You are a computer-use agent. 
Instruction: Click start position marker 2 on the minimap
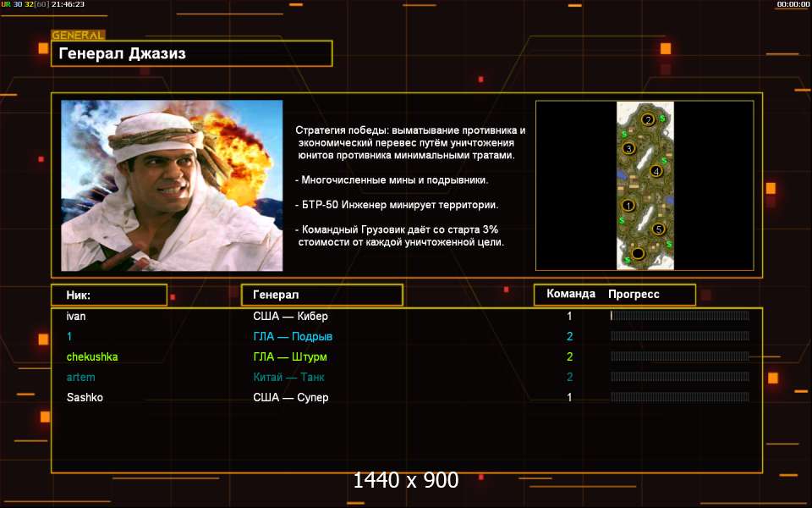(x=648, y=119)
